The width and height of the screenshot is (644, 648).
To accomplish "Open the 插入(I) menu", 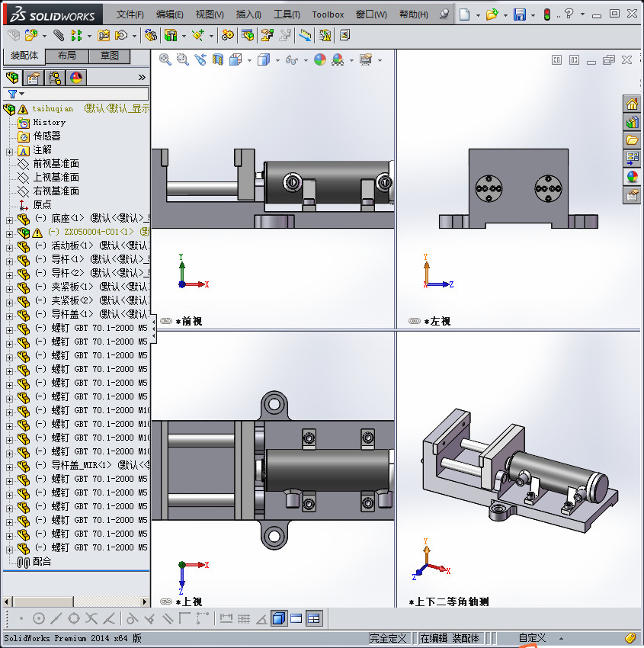I will pyautogui.click(x=248, y=14).
